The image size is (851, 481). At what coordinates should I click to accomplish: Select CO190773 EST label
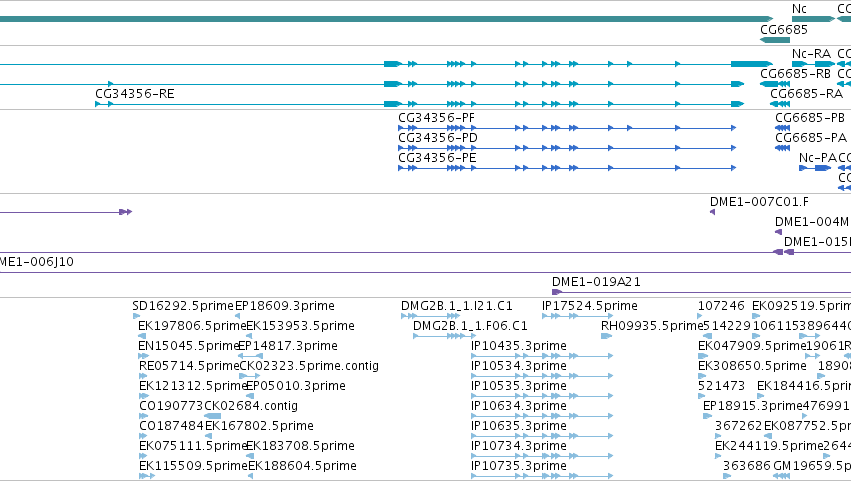pyautogui.click(x=171, y=406)
